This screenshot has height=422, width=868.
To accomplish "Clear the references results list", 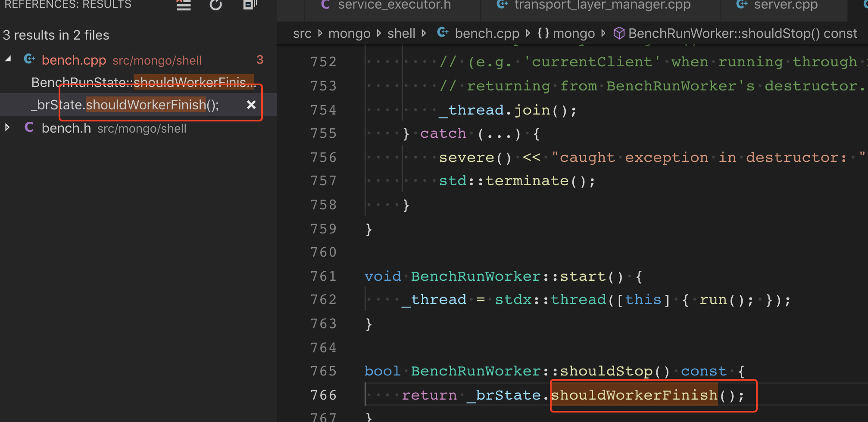I will 184,5.
